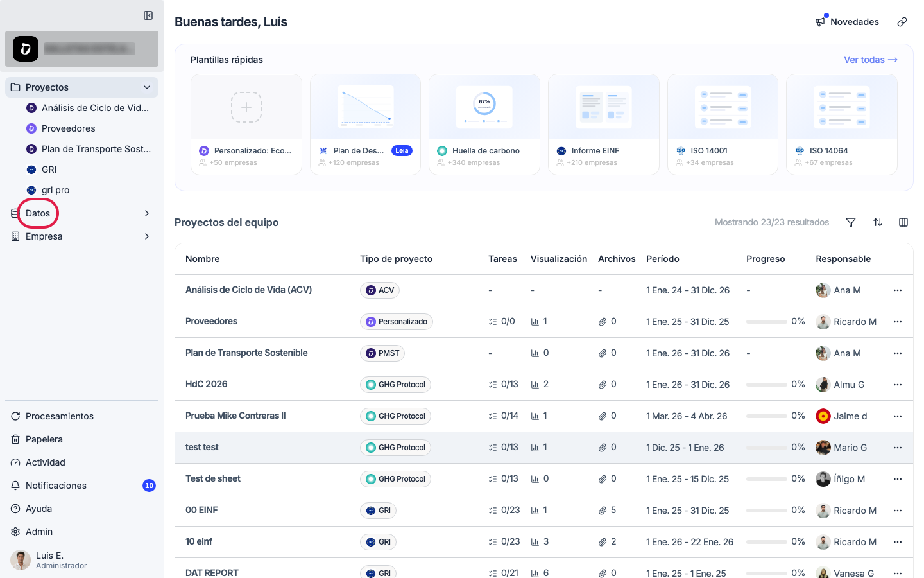The height and width of the screenshot is (578, 924).
Task: Click the company logo in sidebar header
Action: [26, 49]
